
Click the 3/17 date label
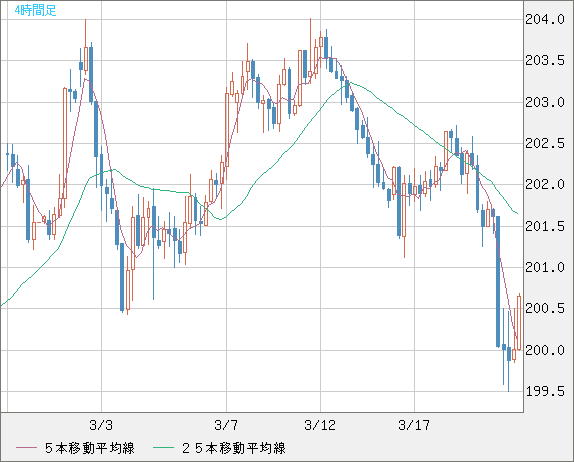pos(414,425)
